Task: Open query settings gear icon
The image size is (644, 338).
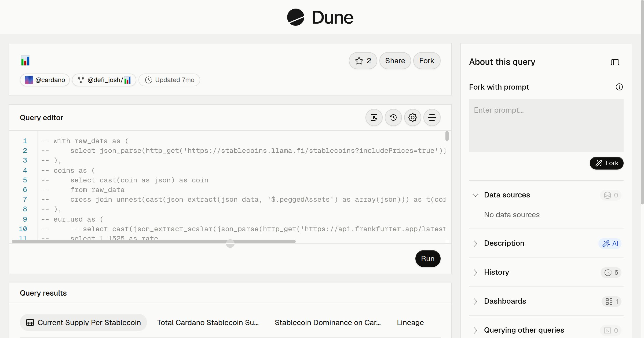Action: [x=412, y=117]
